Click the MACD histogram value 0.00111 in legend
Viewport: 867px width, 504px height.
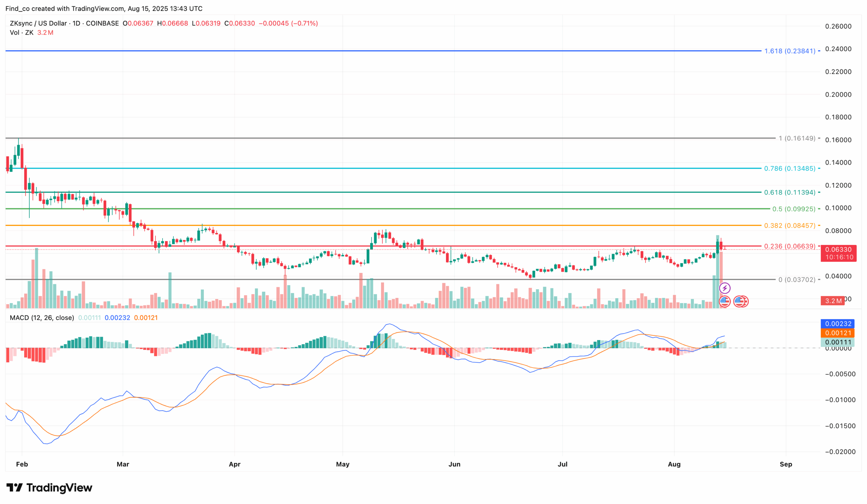pyautogui.click(x=89, y=318)
